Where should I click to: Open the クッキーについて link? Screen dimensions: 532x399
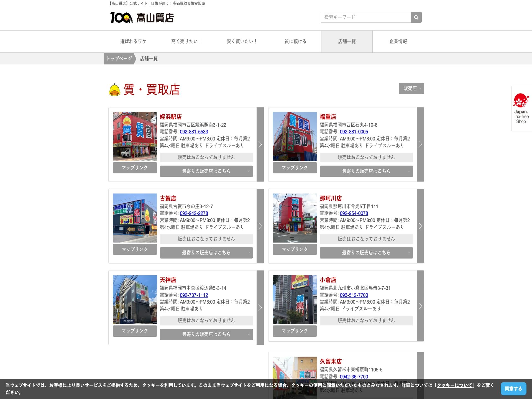(x=454, y=385)
